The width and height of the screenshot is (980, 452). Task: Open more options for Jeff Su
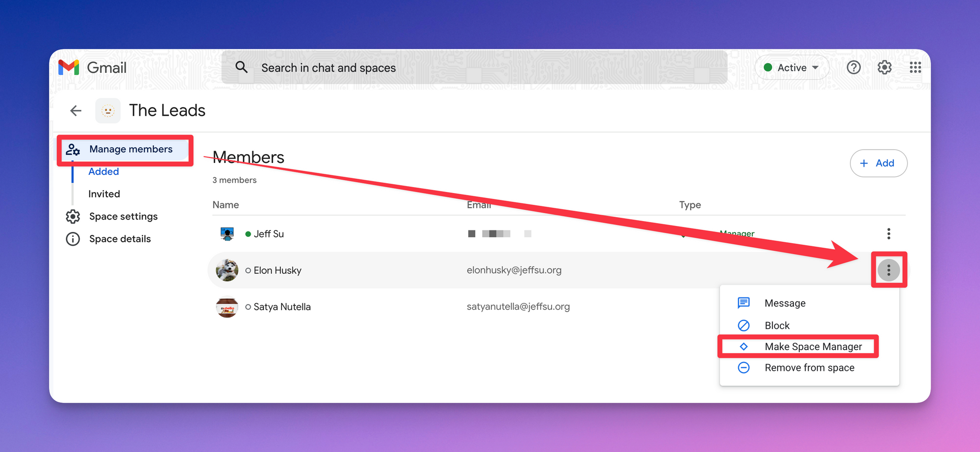pyautogui.click(x=889, y=233)
